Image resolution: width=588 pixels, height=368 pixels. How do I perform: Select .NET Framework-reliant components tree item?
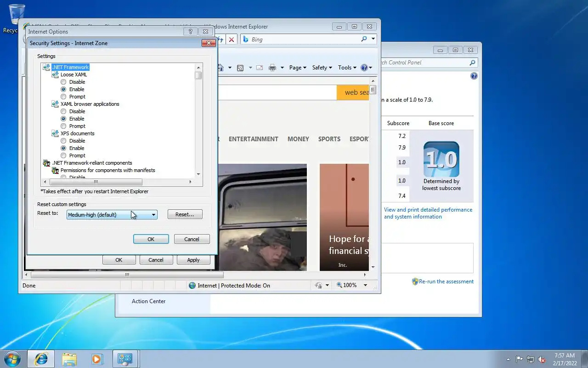(x=92, y=163)
